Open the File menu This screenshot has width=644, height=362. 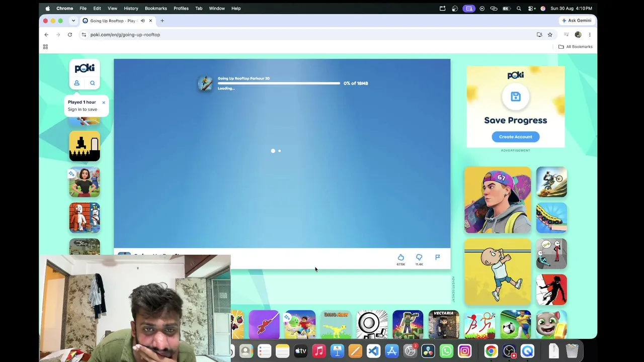83,8
